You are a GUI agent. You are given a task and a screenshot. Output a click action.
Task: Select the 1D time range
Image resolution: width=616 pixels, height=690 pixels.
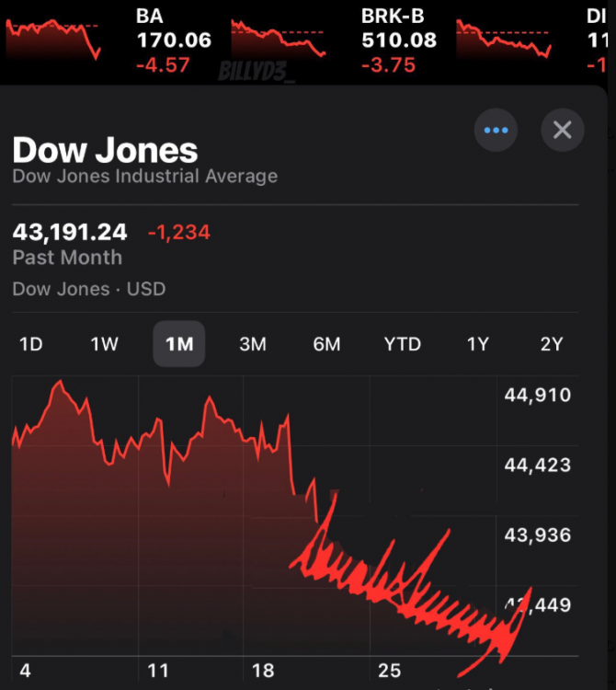31,344
